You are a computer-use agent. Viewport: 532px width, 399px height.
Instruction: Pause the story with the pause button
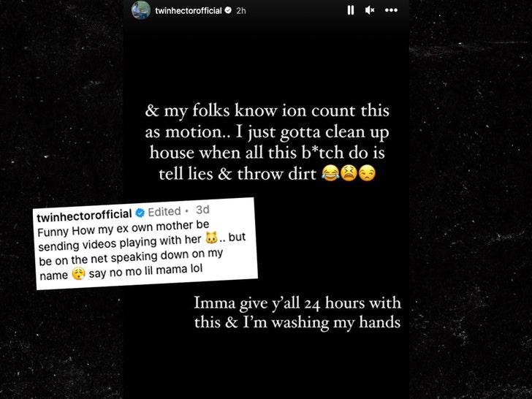(351, 10)
